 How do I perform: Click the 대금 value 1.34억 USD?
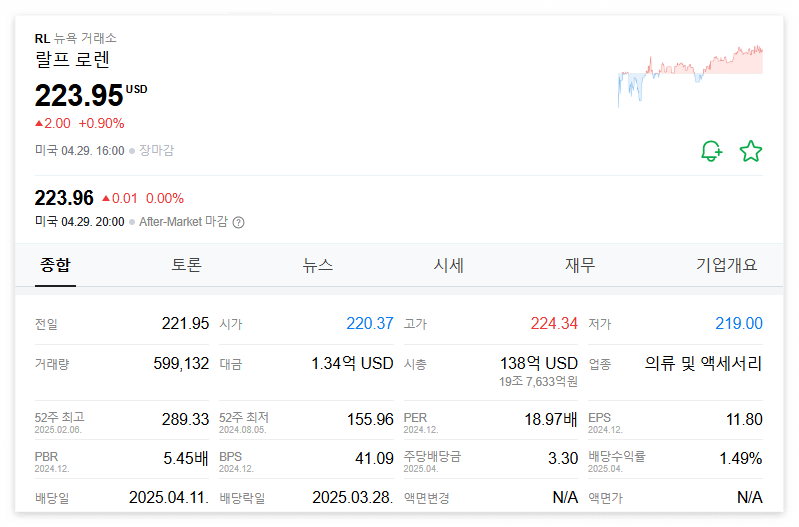coord(353,363)
